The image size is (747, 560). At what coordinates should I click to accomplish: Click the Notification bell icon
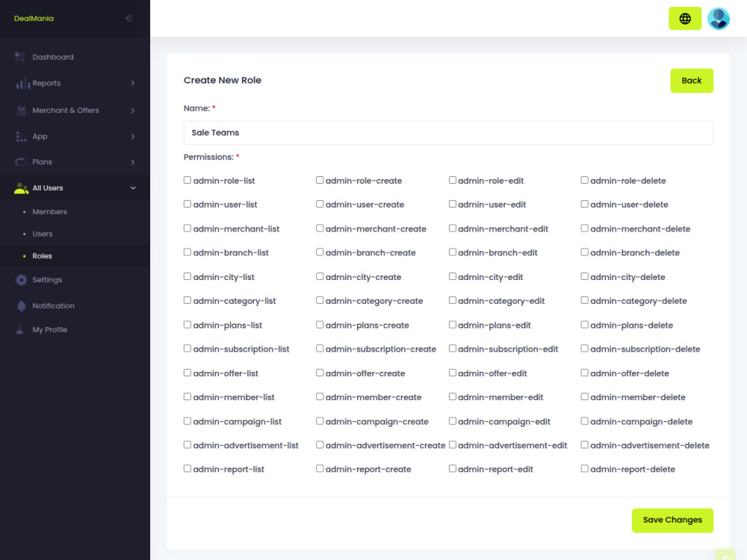point(21,305)
